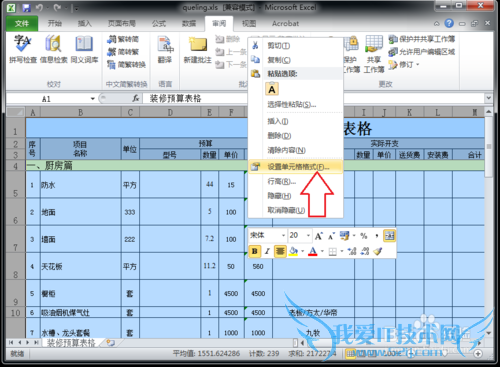Switch to the 数据 (Data) tab
500x367 pixels.
click(189, 23)
